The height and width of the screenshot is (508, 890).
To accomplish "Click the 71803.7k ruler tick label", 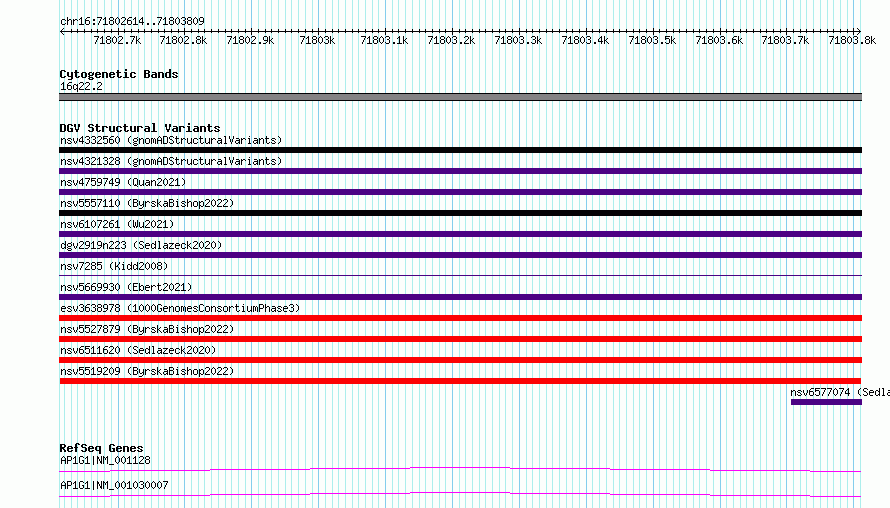I will [x=786, y=40].
